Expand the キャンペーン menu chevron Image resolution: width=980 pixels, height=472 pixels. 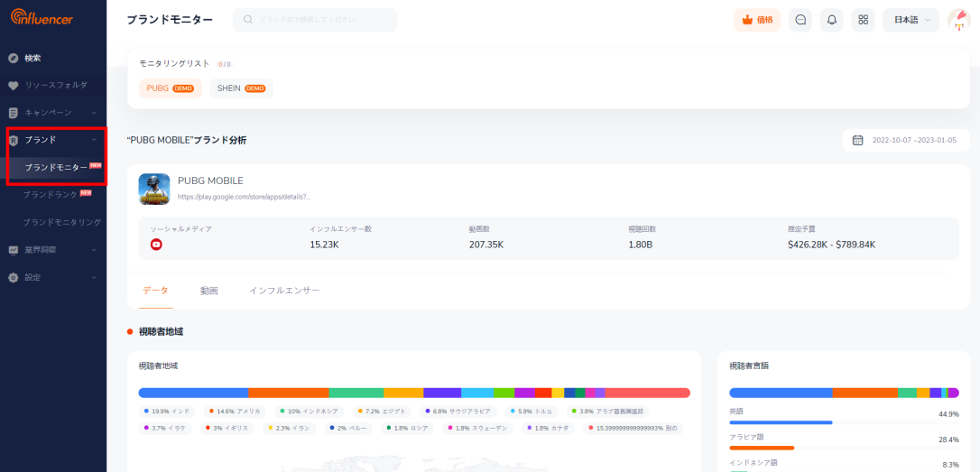tap(94, 113)
